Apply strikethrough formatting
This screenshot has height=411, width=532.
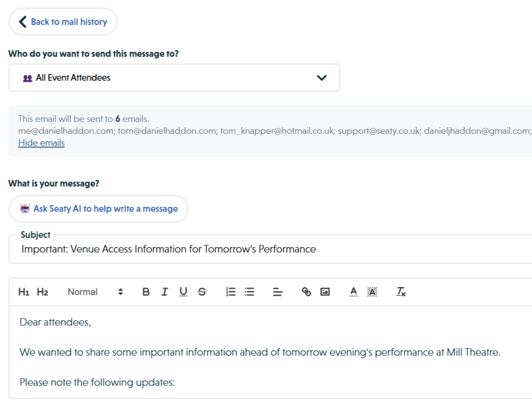pyautogui.click(x=202, y=291)
